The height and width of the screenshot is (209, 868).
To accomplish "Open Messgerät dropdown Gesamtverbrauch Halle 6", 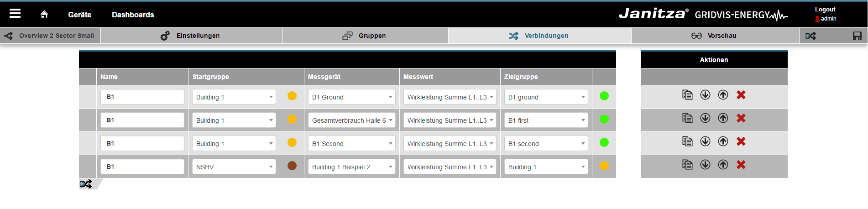I will pyautogui.click(x=351, y=120).
